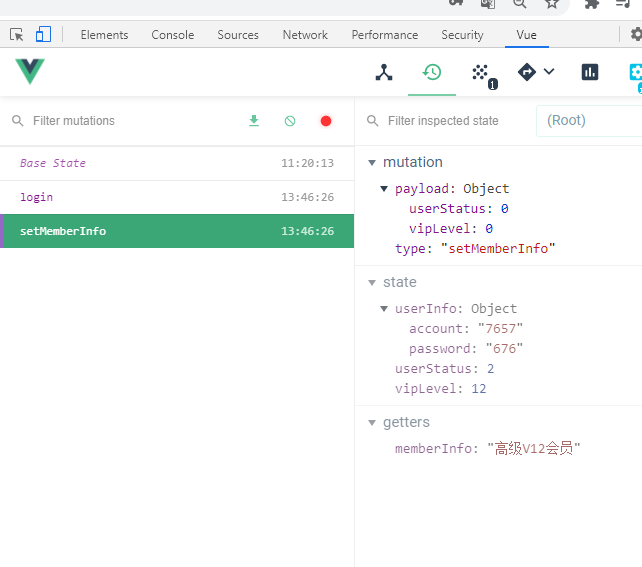Select the Vue devtools tab

coord(527,35)
